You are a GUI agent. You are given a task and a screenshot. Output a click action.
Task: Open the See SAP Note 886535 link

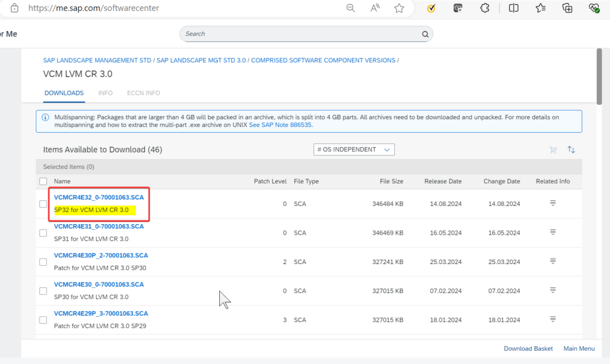click(x=280, y=125)
